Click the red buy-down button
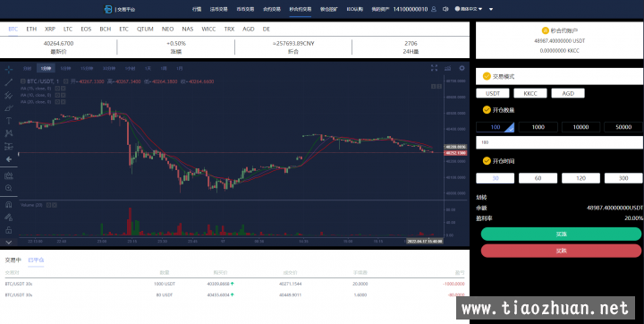The image size is (644, 324). pos(561,251)
